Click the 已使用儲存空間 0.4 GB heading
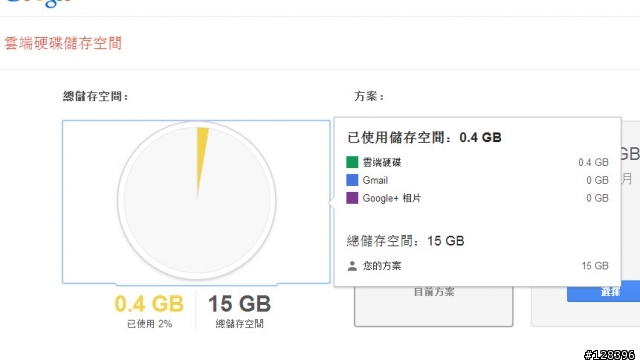Image resolution: width=640 pixels, height=363 pixels. coord(424,137)
